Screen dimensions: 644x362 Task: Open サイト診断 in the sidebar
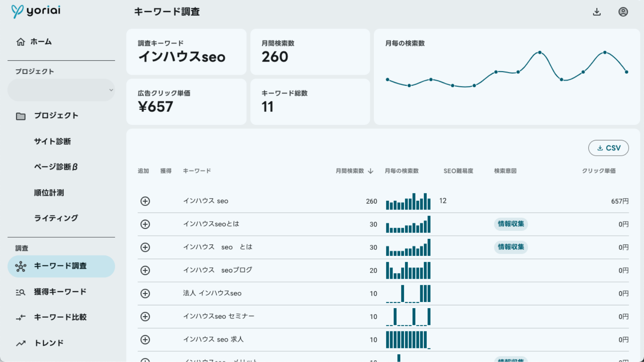[52, 142]
